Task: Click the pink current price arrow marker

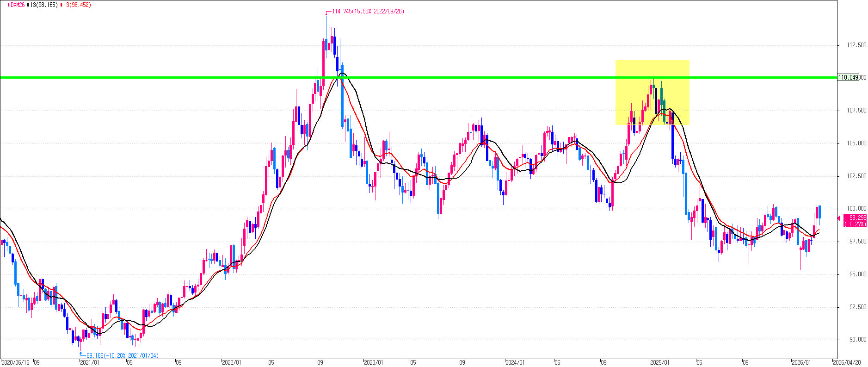Action: coord(839,218)
